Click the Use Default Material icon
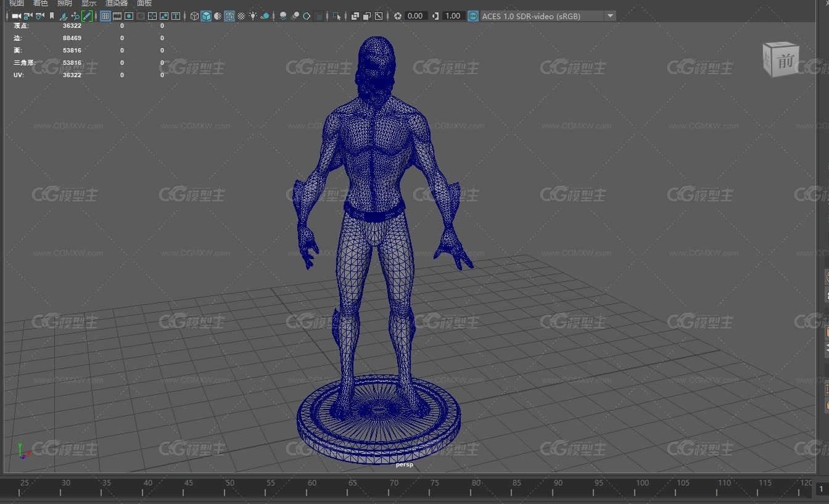 [x=218, y=16]
